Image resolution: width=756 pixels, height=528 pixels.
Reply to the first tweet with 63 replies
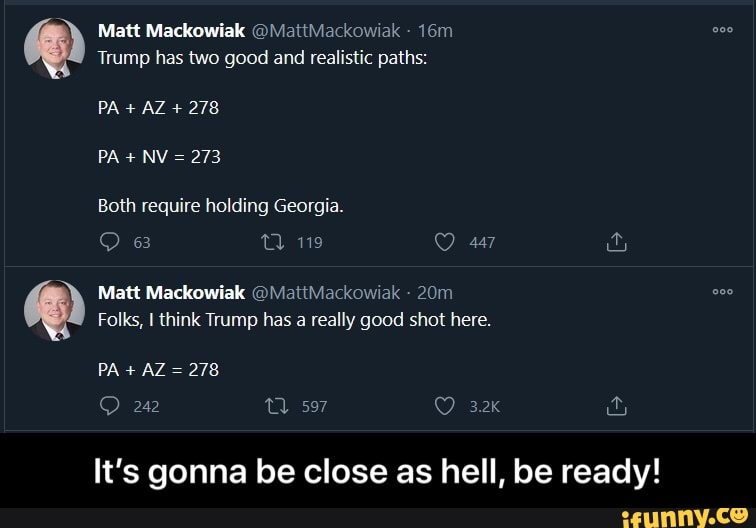click(108, 242)
